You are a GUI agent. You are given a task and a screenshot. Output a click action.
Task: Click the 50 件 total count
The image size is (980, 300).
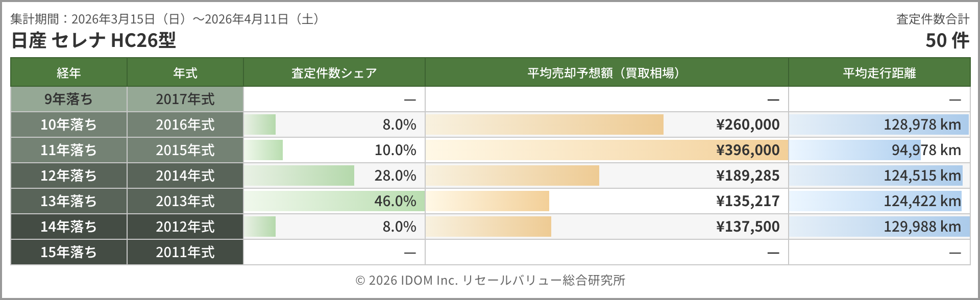click(x=947, y=40)
